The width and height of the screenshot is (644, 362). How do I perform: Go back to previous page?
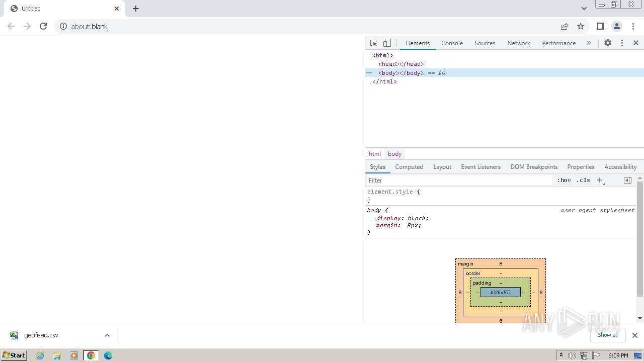(11, 26)
